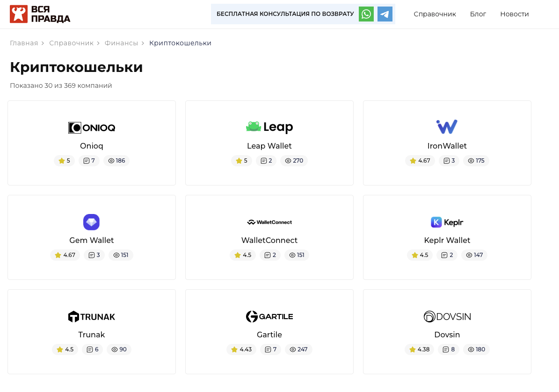Click Gem Wallet 4.67 rating badge

click(x=65, y=255)
